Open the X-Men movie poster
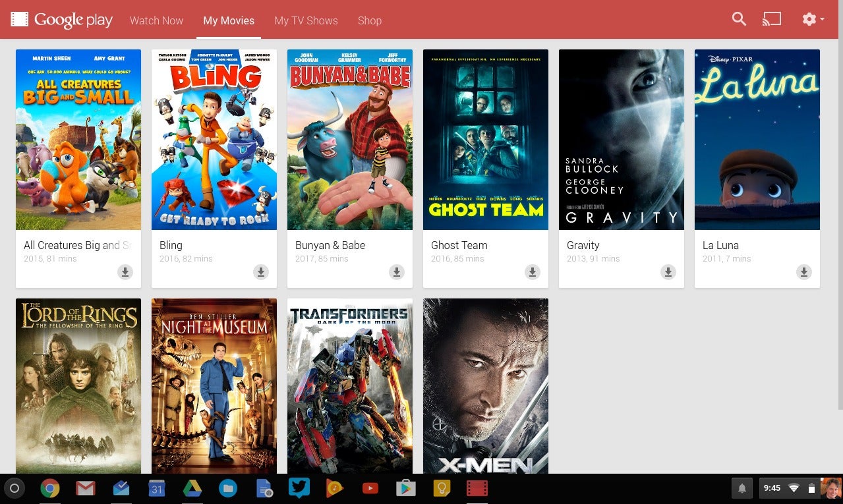The width and height of the screenshot is (843, 504). (486, 385)
